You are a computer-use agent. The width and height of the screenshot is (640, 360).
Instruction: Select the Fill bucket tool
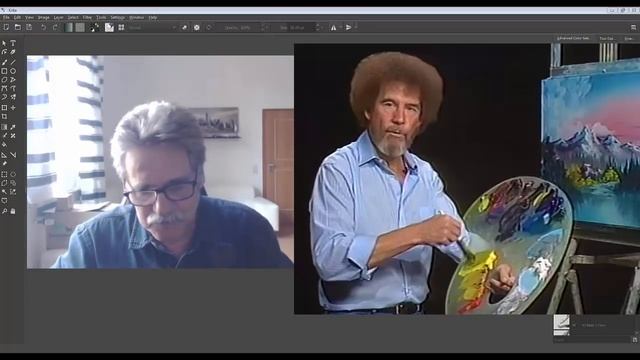[x=4, y=144]
